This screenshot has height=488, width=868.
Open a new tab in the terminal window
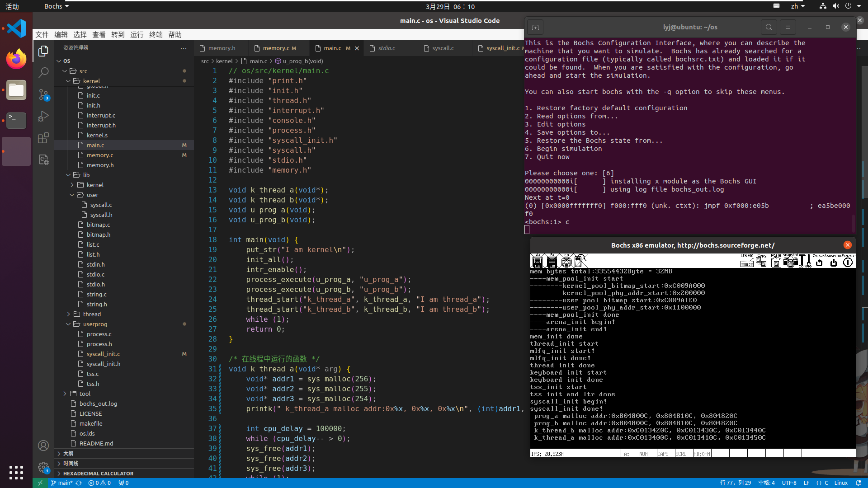tap(535, 28)
